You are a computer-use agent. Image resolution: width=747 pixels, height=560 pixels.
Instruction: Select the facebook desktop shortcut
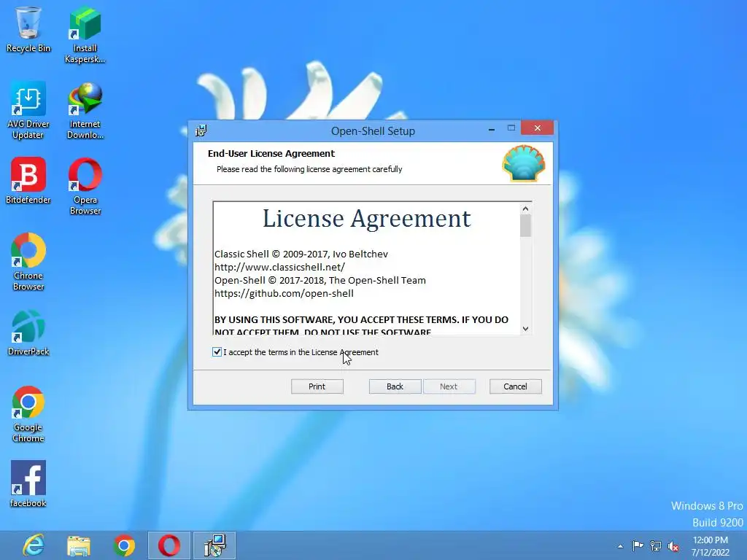(x=28, y=484)
